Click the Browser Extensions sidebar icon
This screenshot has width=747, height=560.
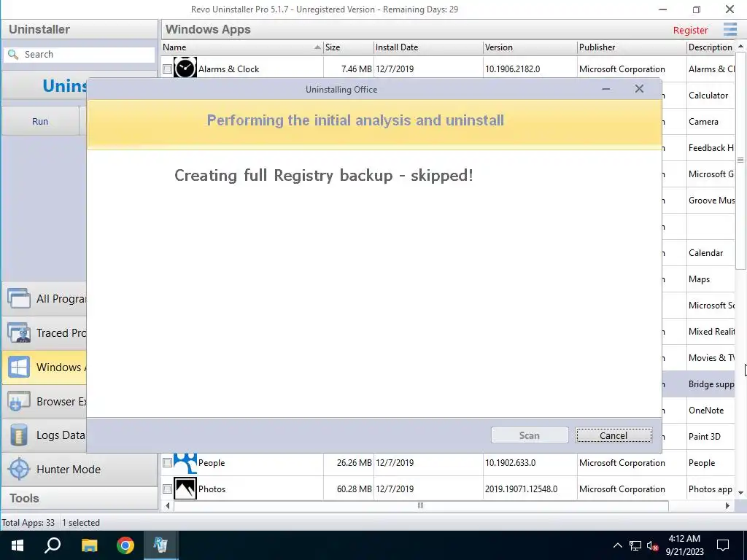click(x=18, y=402)
